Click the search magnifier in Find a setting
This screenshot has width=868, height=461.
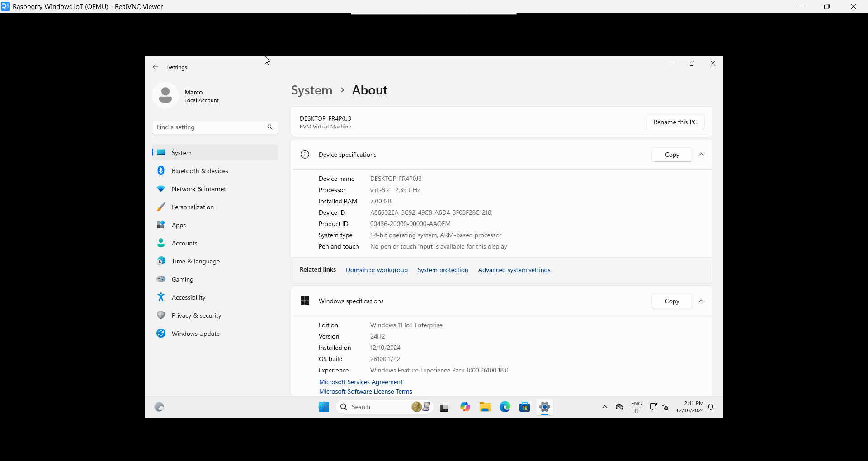point(270,127)
